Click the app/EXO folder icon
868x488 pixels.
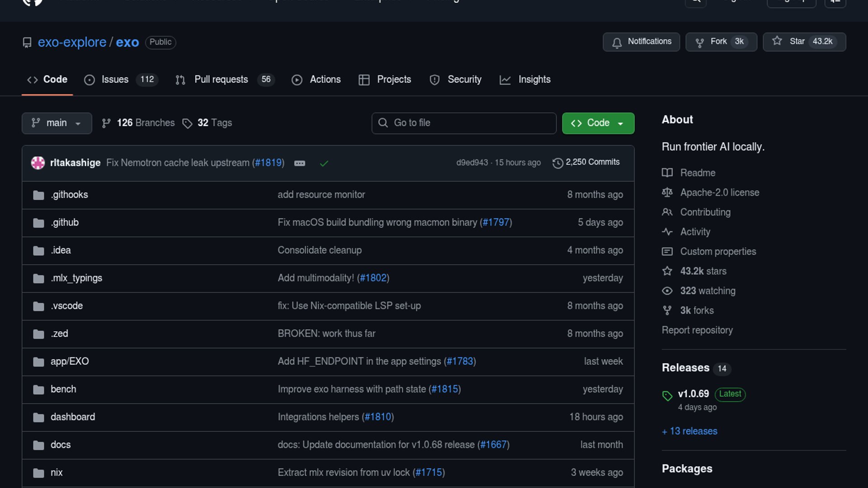[x=38, y=362]
